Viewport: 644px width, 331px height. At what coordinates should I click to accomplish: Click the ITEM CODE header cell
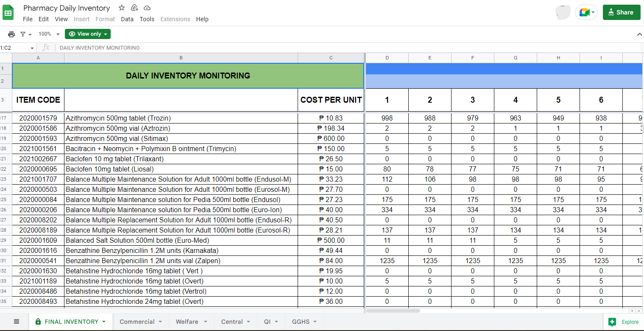[38, 100]
